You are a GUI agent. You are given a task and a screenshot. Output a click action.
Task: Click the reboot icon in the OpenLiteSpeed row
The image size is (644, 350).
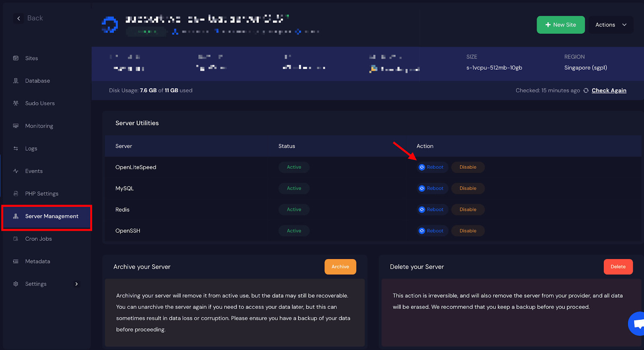(x=422, y=167)
